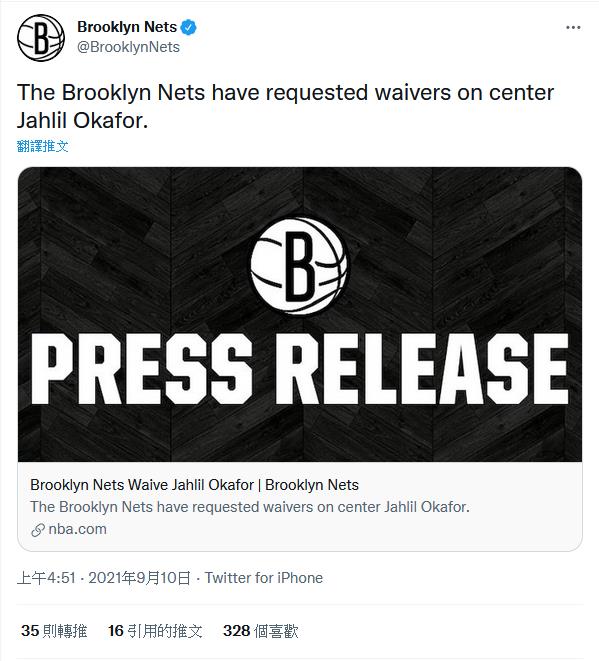Click the Brooklyn Nets display name

pos(127,27)
